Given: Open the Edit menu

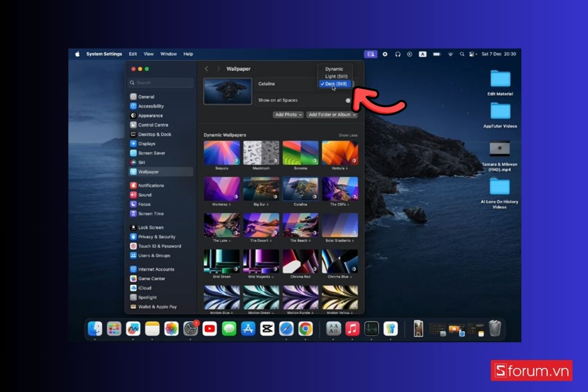Looking at the screenshot, I should 133,54.
